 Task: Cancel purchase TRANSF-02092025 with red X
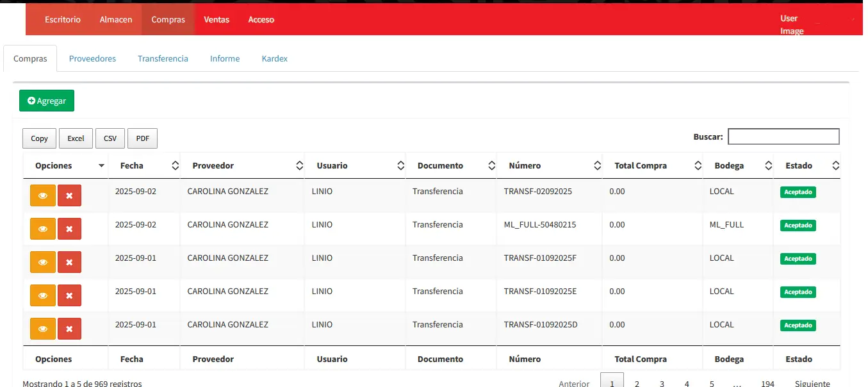click(69, 195)
